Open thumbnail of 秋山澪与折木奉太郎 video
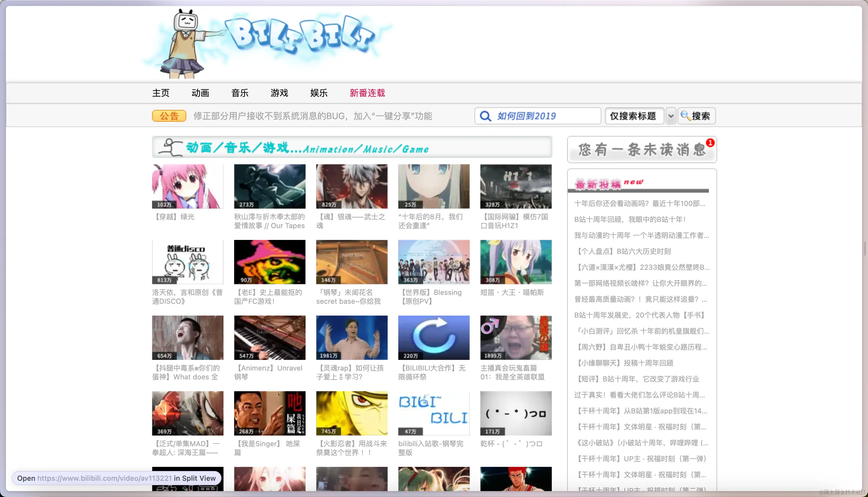The image size is (868, 497). (x=270, y=186)
